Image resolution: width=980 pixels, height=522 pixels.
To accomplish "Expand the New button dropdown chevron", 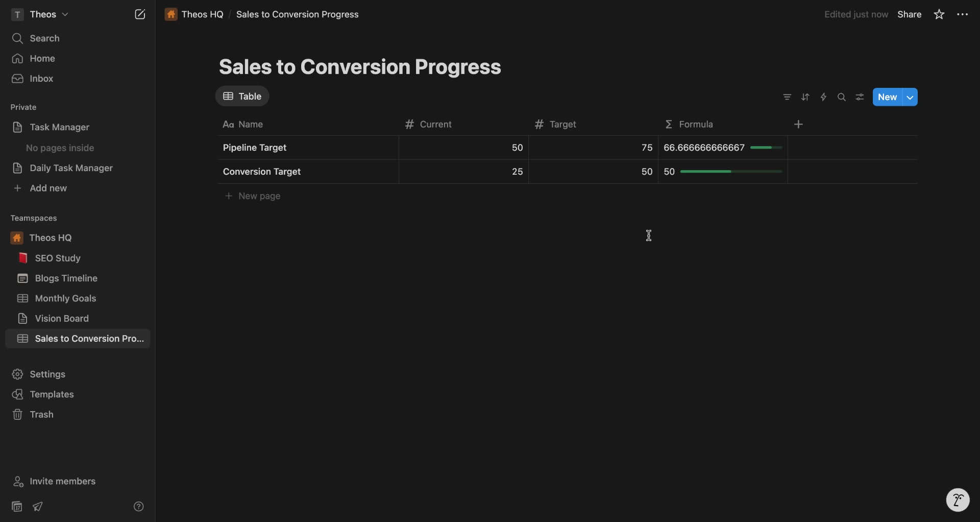I will click(911, 97).
